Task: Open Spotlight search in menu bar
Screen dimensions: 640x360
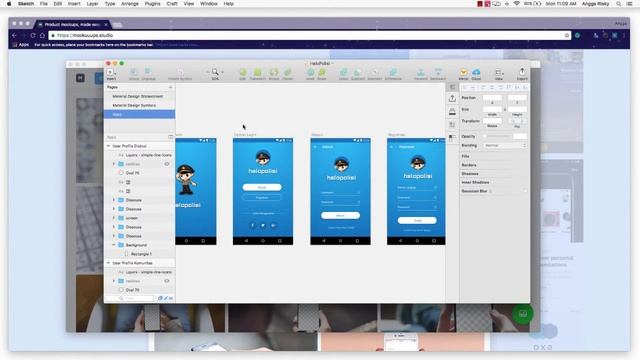Action: pos(619,4)
